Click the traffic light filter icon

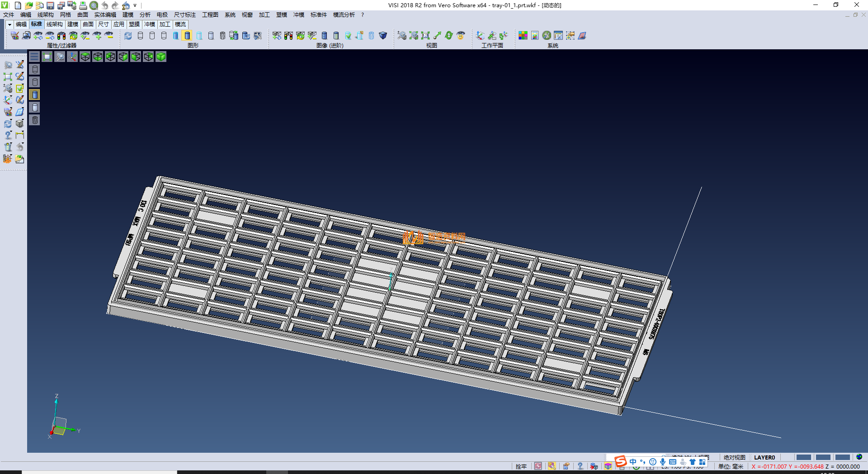tap(61, 36)
